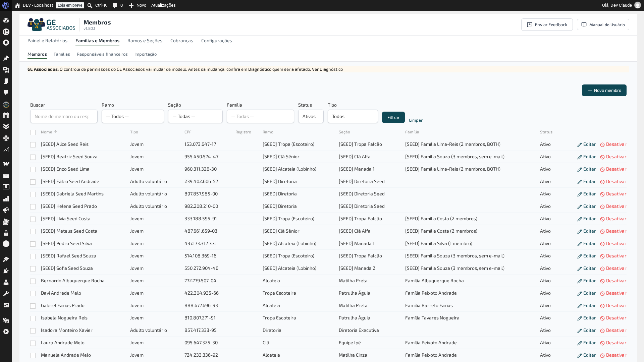Screen dimensions: 644x362
Task: Open the Ramo filter dropdown
Action: pyautogui.click(x=133, y=116)
